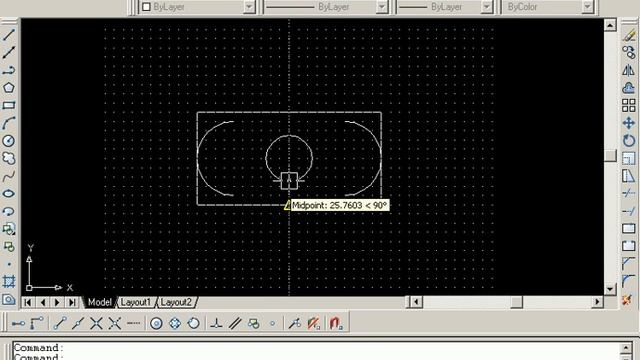Image resolution: width=640 pixels, height=360 pixels.
Task: Select the Array tool
Action: 629,105
